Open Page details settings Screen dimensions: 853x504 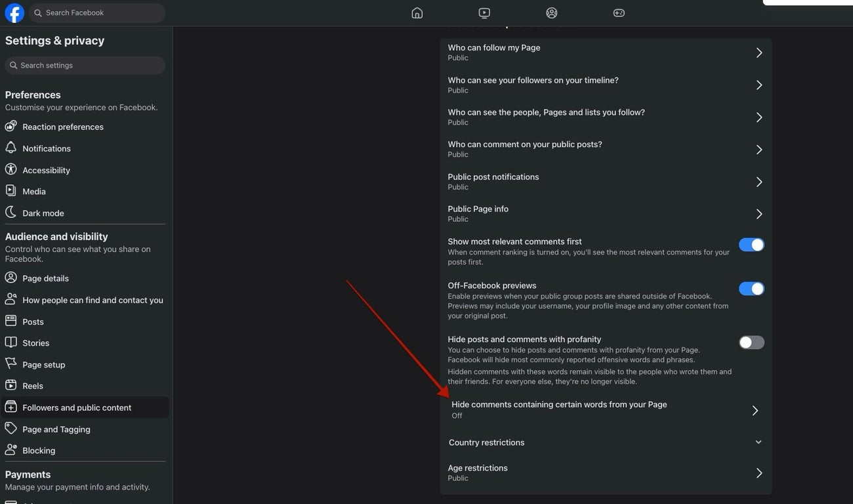point(85,278)
